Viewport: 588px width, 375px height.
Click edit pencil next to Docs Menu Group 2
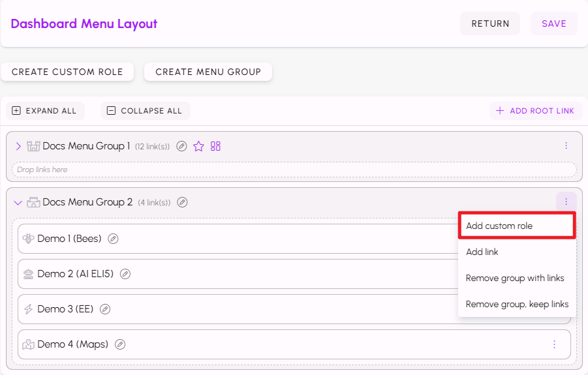[183, 202]
